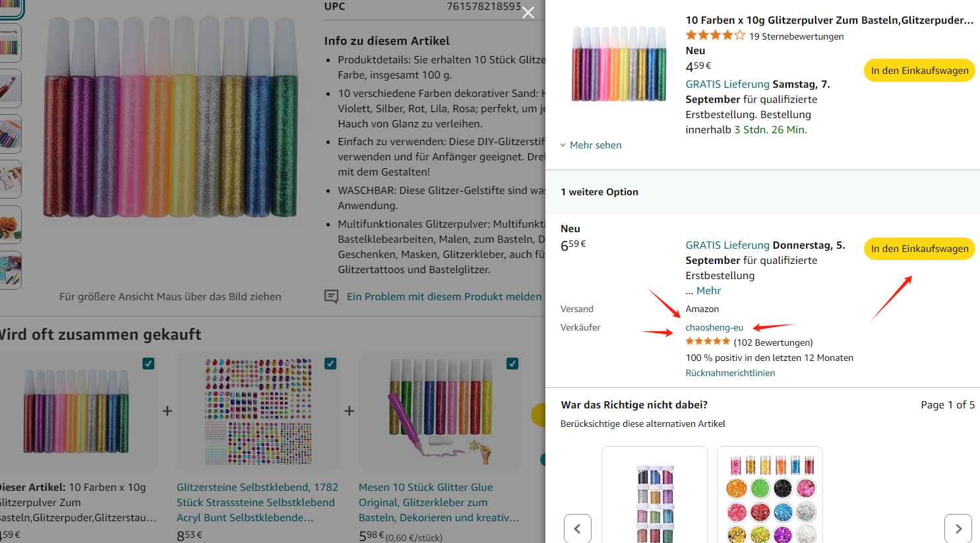Close the offers side panel
This screenshot has width=980, height=543.
point(528,13)
